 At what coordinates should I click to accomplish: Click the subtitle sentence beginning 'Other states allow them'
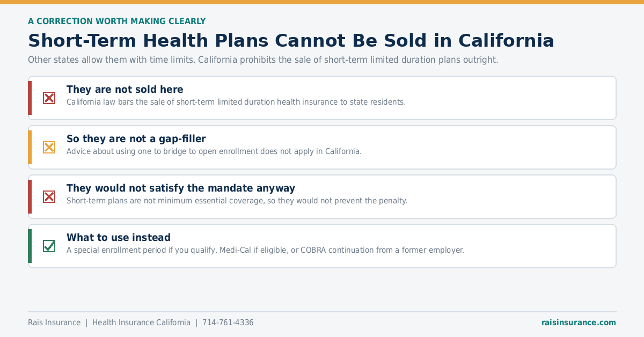(263, 60)
